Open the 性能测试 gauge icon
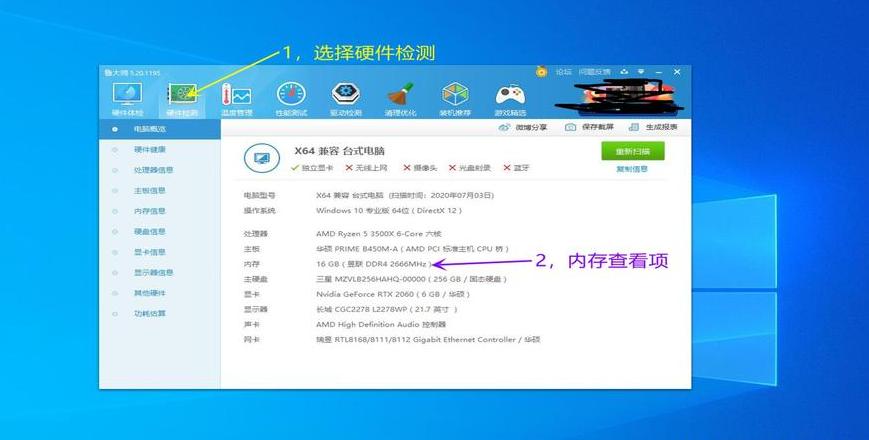This screenshot has width=869, height=440. pos(292,94)
